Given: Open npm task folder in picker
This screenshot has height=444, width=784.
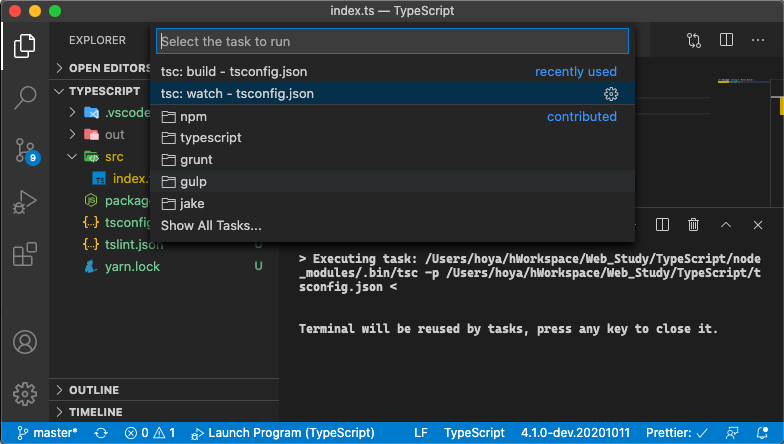Looking at the screenshot, I should (x=392, y=116).
